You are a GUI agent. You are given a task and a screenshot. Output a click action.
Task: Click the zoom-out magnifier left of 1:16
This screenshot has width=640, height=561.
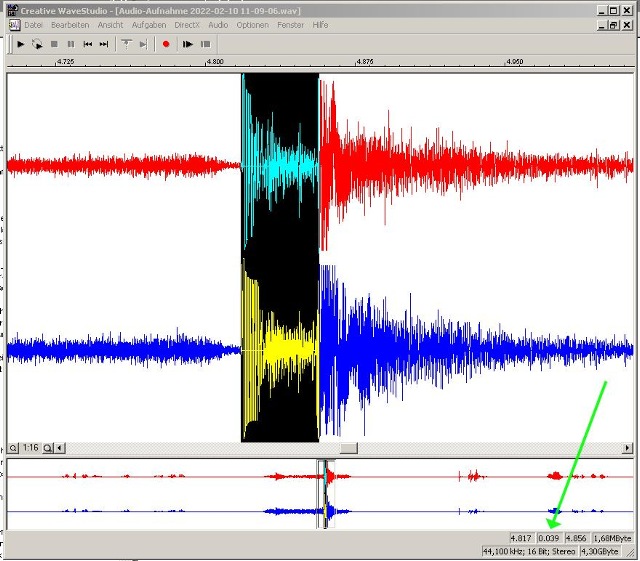point(13,448)
